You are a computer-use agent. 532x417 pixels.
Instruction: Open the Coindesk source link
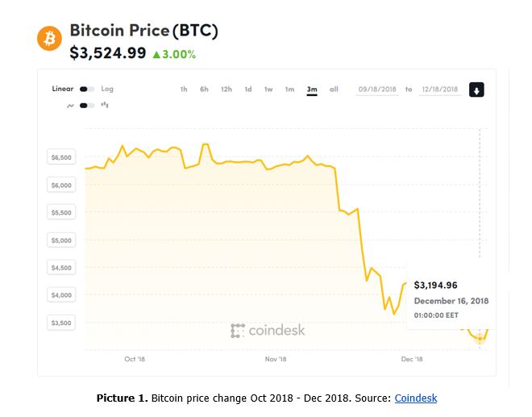coord(416,398)
